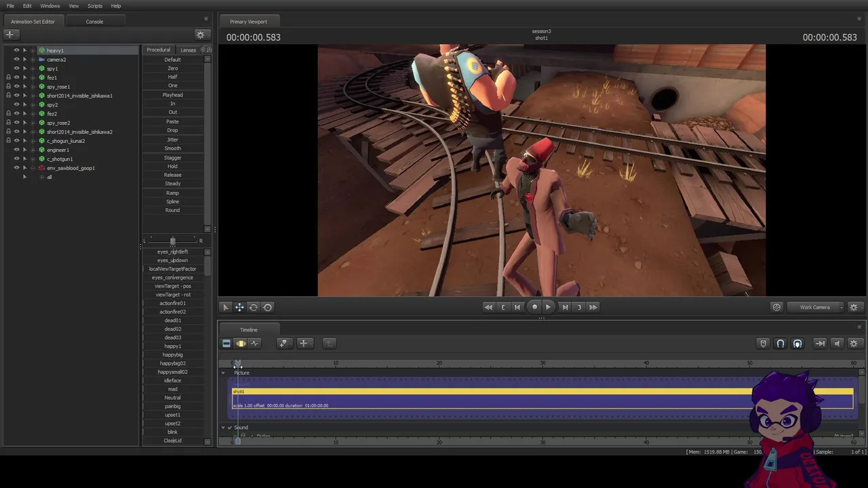Click the plus icon to create animation set
868x488 pixels.
(x=9, y=34)
